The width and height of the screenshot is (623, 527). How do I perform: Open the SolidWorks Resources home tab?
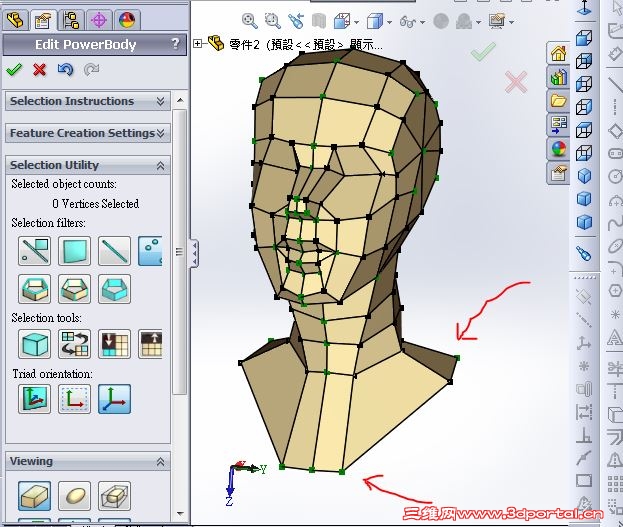coord(558,53)
